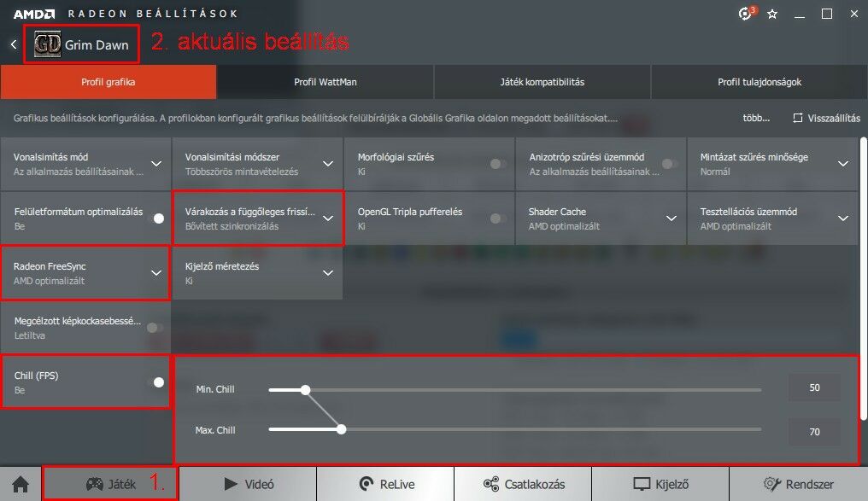Click the AMD logo

pyautogui.click(x=34, y=14)
